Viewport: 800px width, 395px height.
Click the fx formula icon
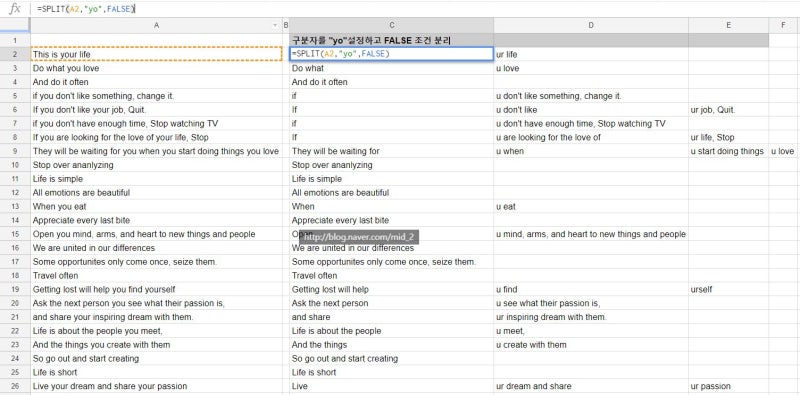click(15, 8)
